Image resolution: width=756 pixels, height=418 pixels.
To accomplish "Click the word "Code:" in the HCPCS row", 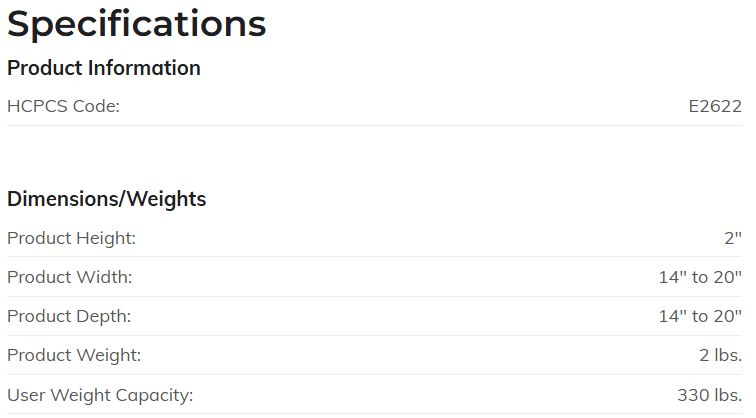I will click(97, 106).
